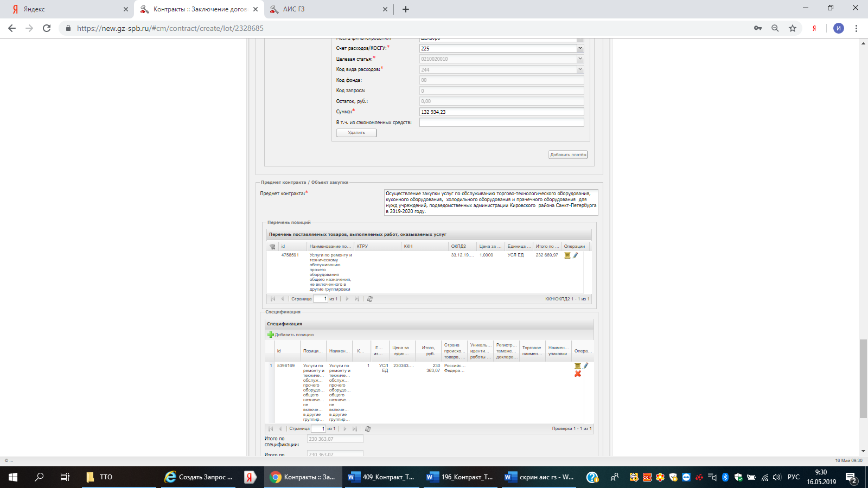The width and height of the screenshot is (868, 488).
Task: Open Yandex extension icon in toolbar
Action: (814, 28)
